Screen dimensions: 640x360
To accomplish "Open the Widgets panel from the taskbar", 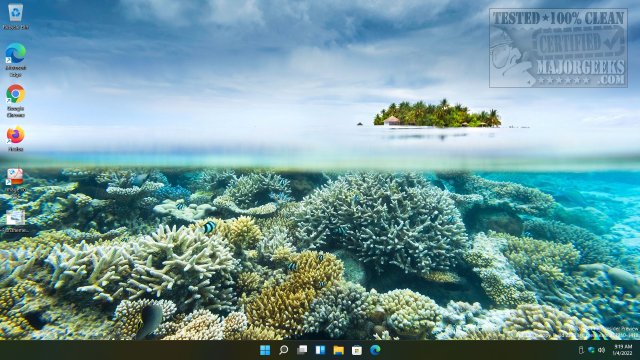I will click(x=320, y=350).
